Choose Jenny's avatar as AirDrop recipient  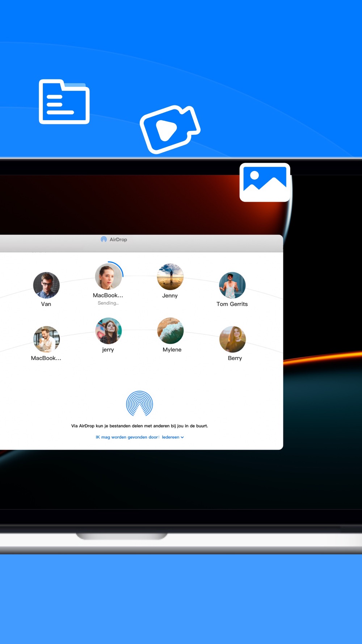pos(170,276)
